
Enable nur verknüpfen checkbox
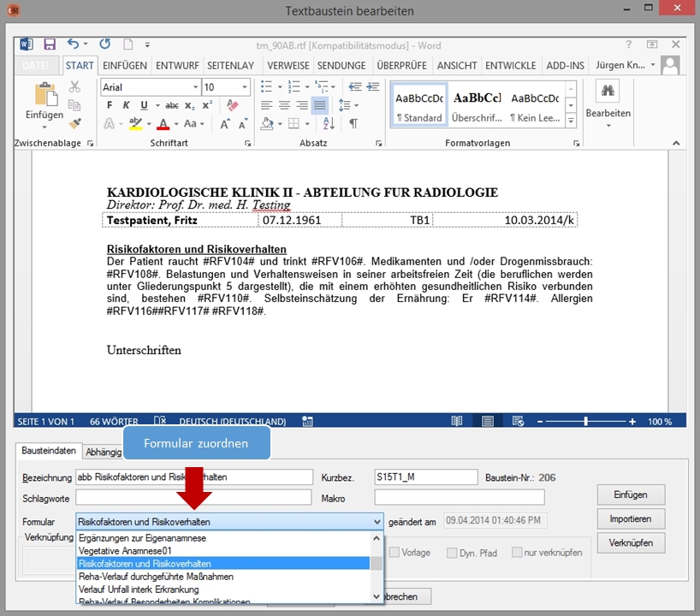point(517,552)
